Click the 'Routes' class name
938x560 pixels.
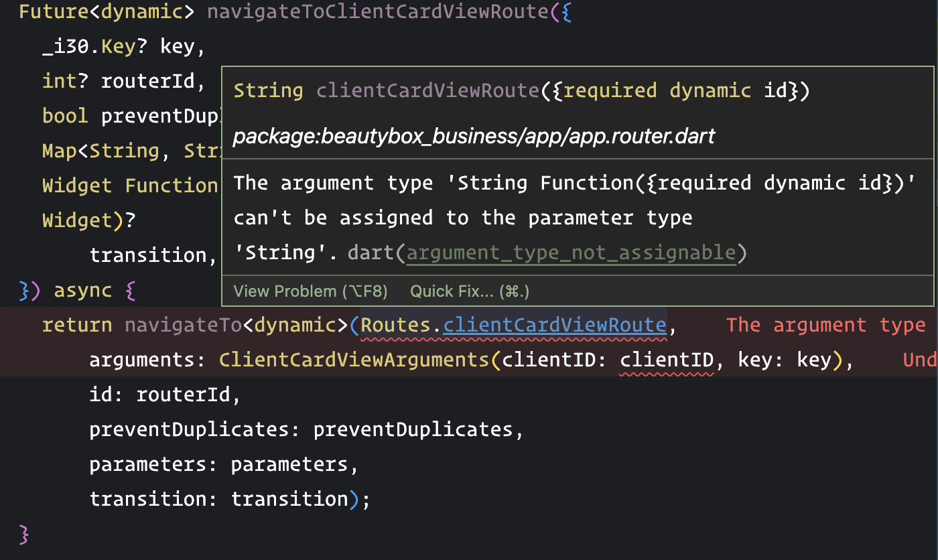pos(395,325)
